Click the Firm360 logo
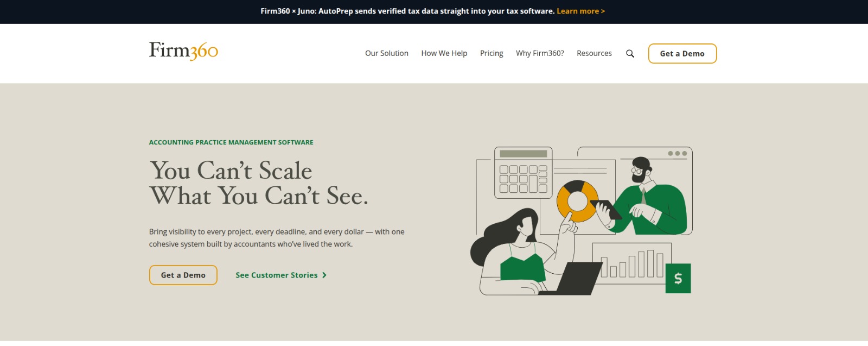The image size is (868, 346). (183, 51)
